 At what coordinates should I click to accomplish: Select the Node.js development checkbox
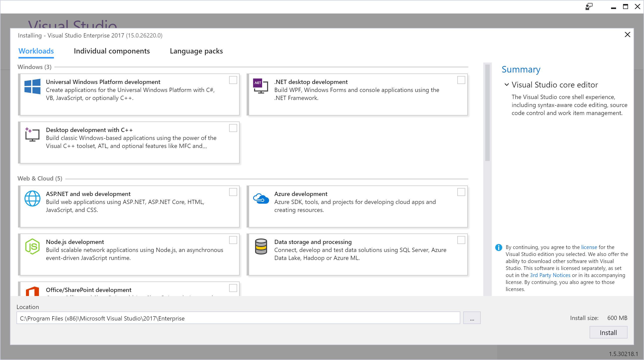(233, 240)
